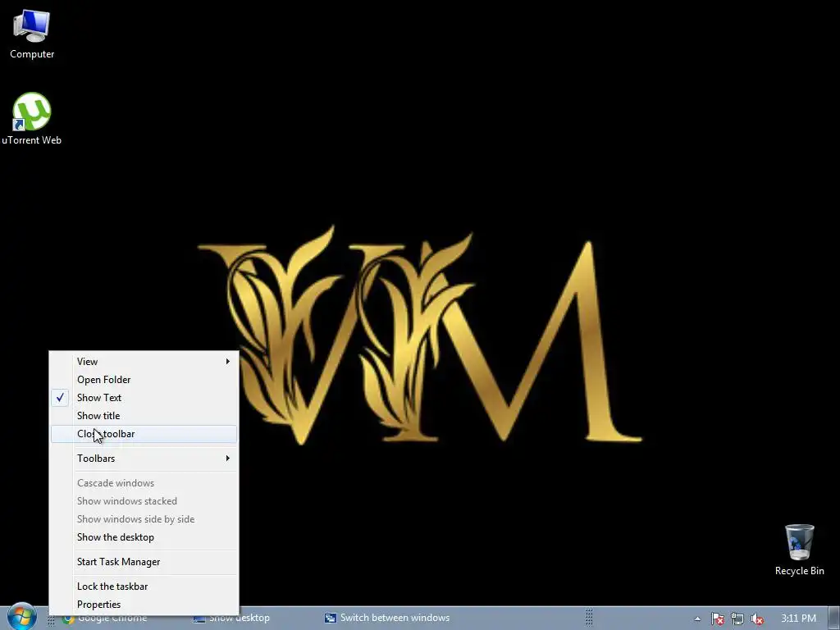
Task: Click the toolbar grip handle before the tray
Action: (589, 618)
